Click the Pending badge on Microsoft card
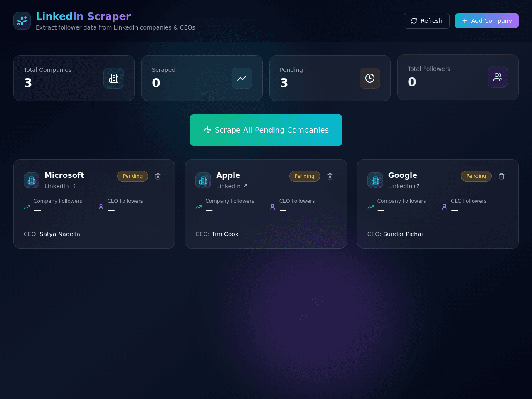 pyautogui.click(x=133, y=176)
